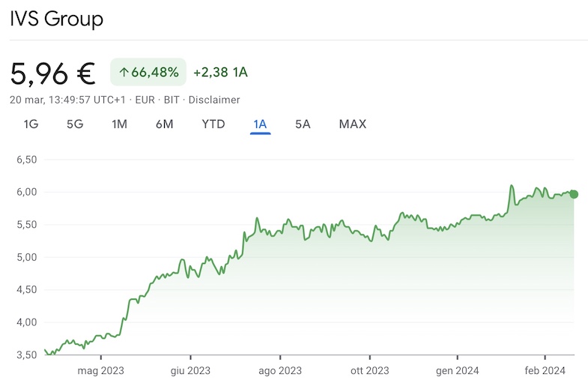This screenshot has height=389, width=588.
Task: Open the Disclaimer link
Action: tap(214, 100)
